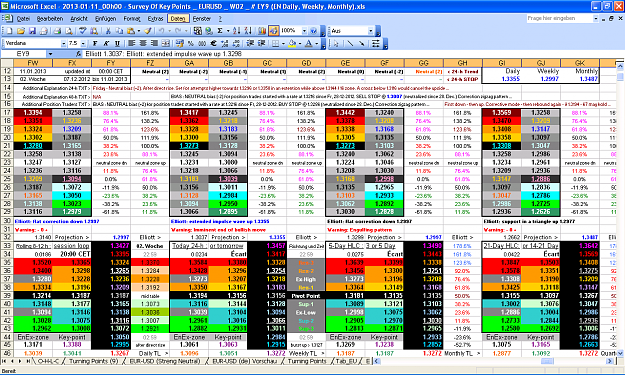Select column header FW
This screenshot has width=625, height=375.
pos(33,63)
